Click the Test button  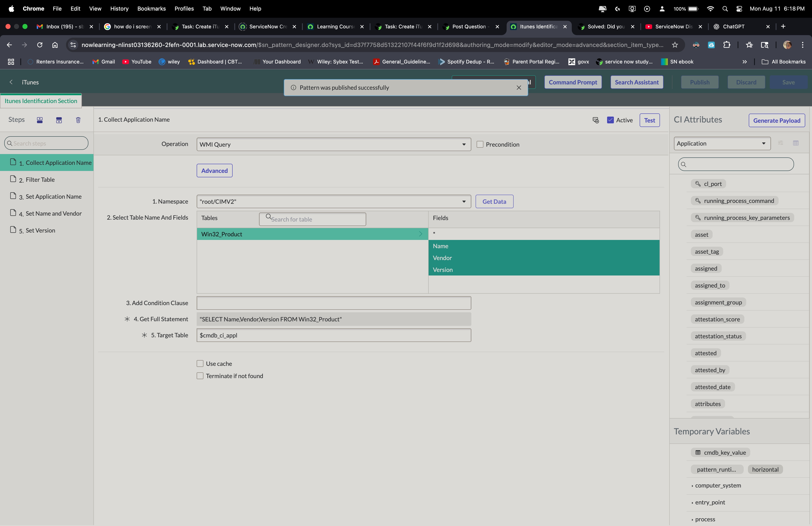[649, 120]
